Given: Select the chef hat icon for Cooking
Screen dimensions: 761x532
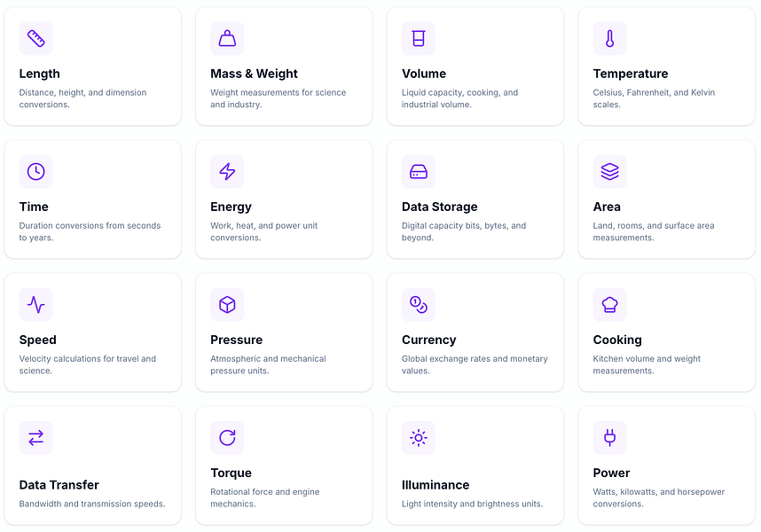Looking at the screenshot, I should (609, 304).
